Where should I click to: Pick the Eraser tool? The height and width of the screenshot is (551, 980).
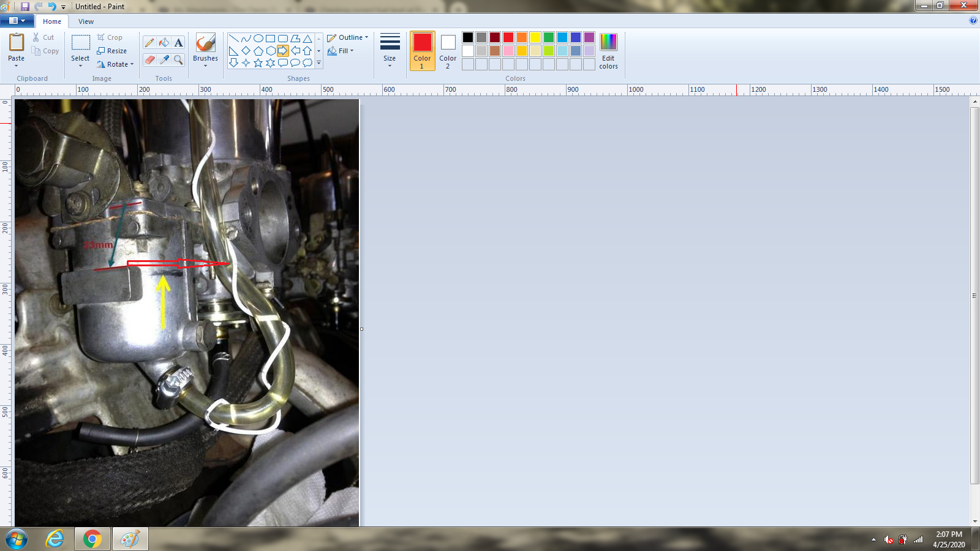tap(149, 59)
